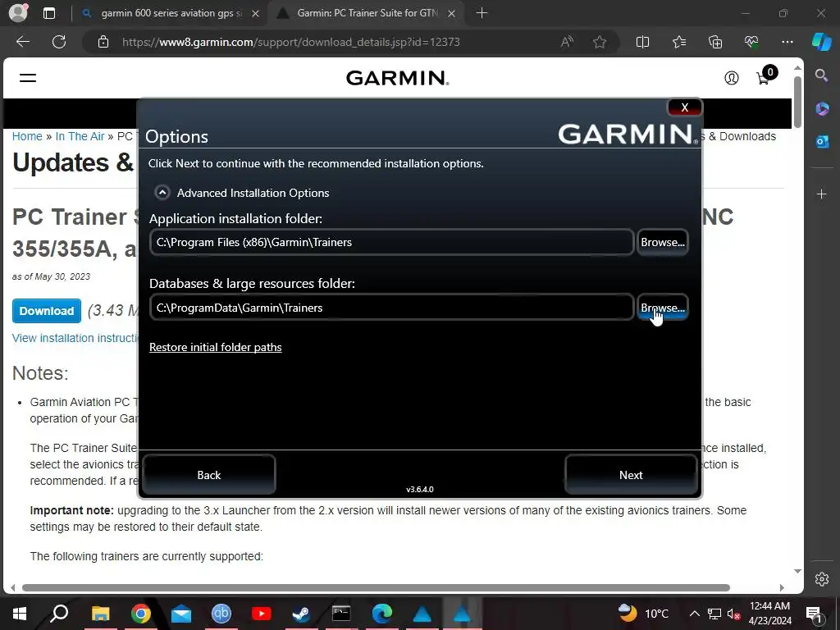The image size is (840, 630).
Task: Open Favorites list icon
Action: tap(678, 42)
